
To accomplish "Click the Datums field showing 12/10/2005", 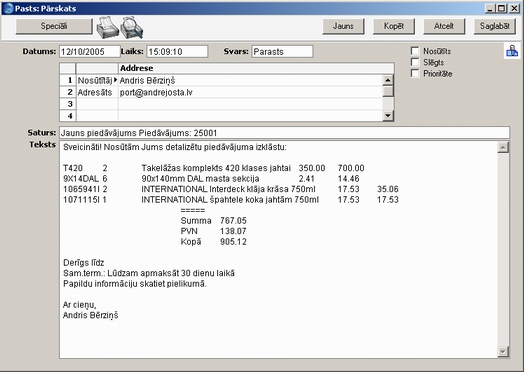I will click(x=90, y=51).
